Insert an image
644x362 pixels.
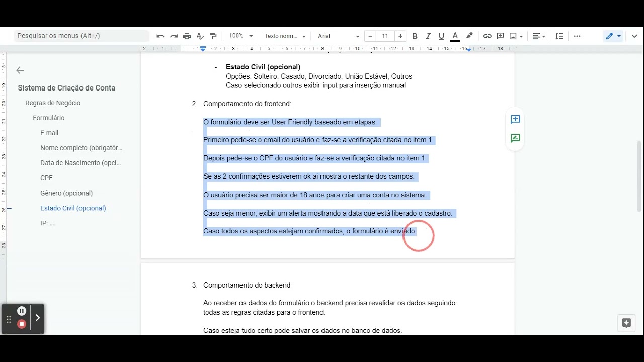coord(514,36)
